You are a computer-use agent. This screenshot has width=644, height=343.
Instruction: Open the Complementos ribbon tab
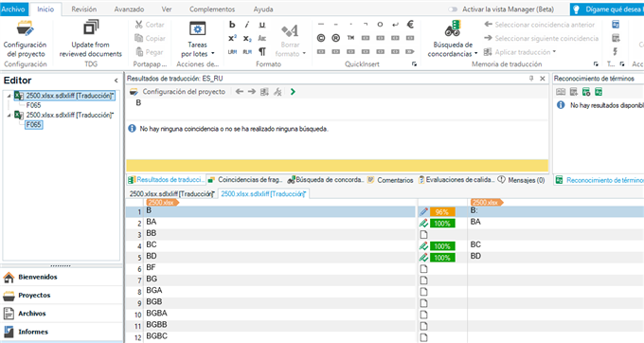pos(212,9)
